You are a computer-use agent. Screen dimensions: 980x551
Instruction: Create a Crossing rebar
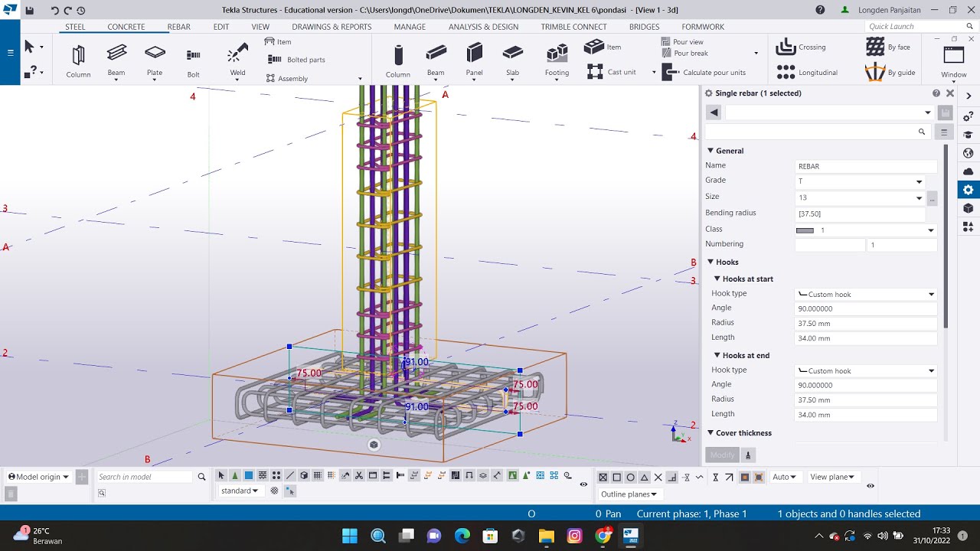coord(801,47)
